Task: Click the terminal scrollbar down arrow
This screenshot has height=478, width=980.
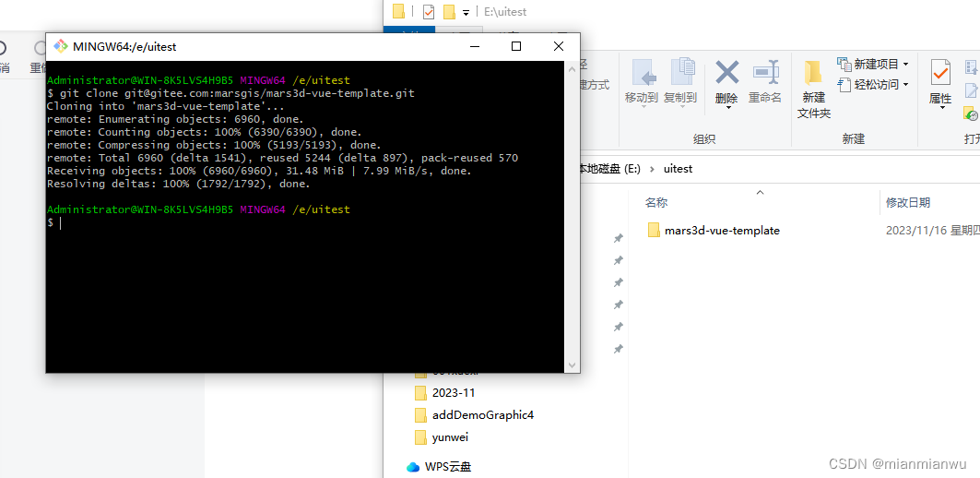Action: (x=572, y=365)
